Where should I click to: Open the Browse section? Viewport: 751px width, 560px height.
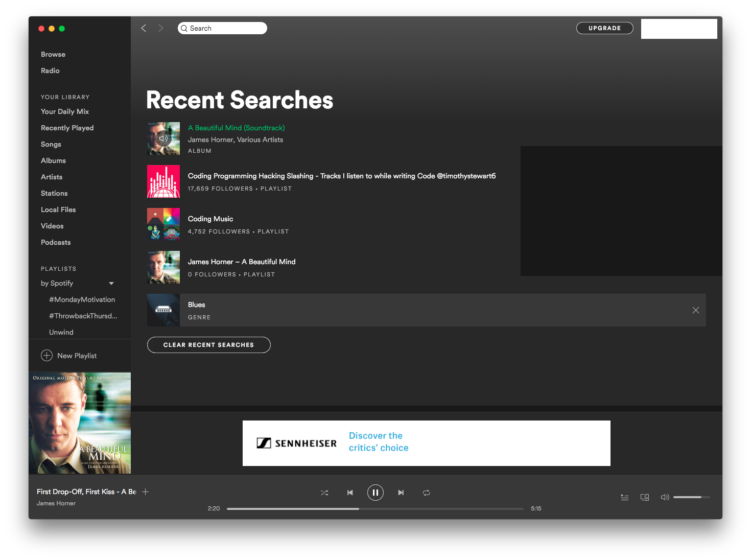[x=53, y=54]
